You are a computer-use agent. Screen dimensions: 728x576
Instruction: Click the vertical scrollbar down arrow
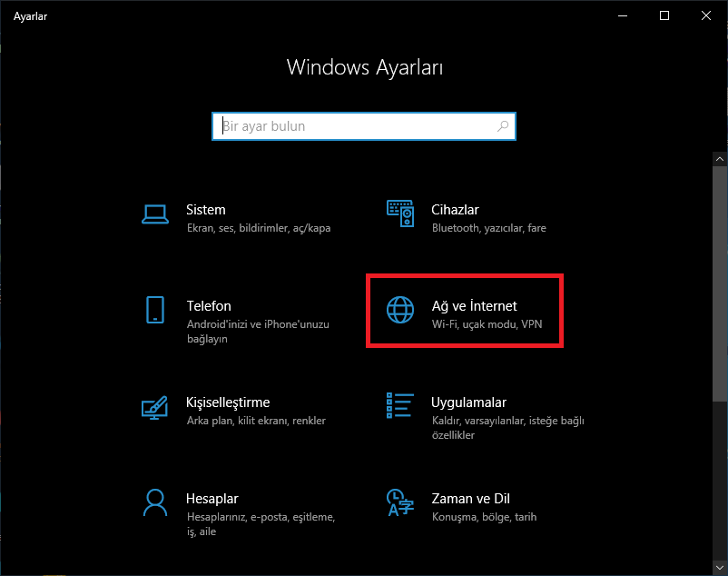pyautogui.click(x=720, y=567)
